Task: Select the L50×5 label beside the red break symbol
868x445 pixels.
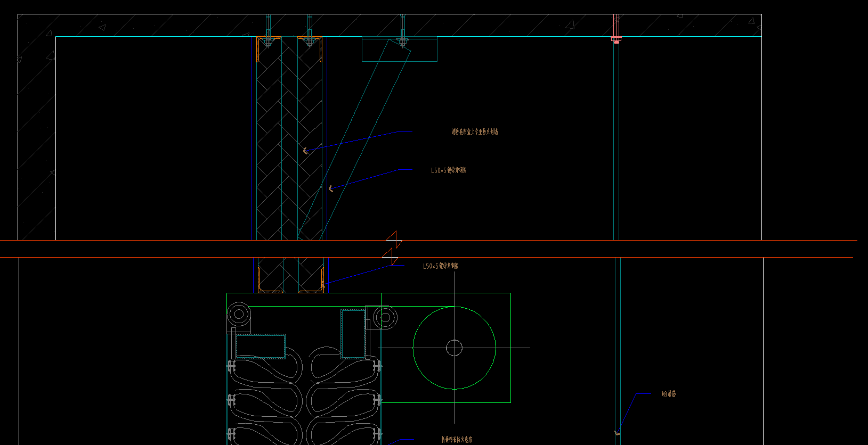Action: point(441,266)
